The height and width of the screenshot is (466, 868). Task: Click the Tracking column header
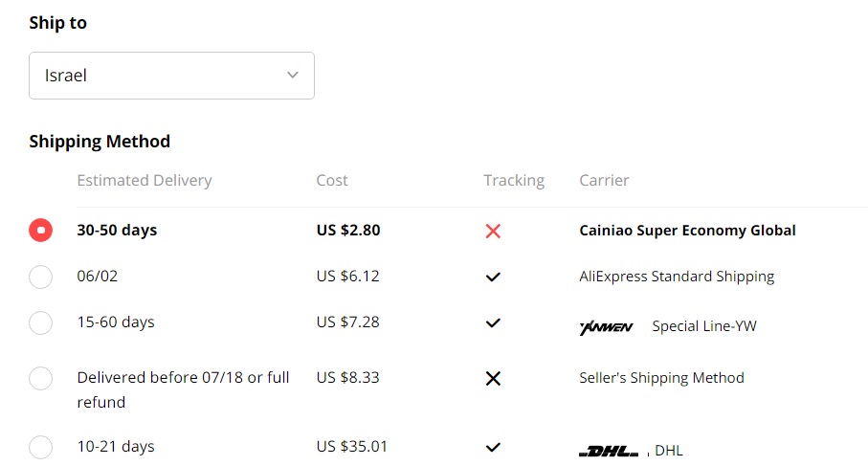[514, 180]
